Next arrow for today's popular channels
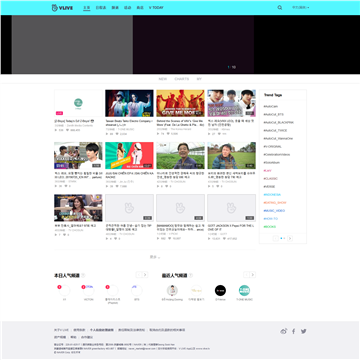 (145, 275)
